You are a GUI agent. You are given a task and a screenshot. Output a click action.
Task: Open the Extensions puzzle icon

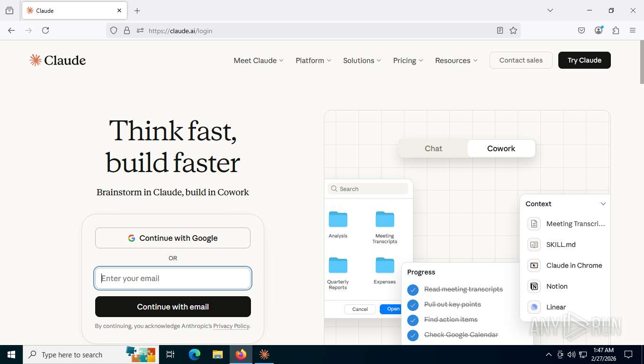616,30
